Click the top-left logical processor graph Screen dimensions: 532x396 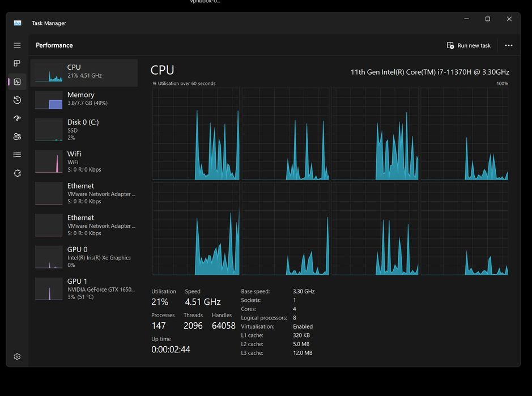pos(195,134)
